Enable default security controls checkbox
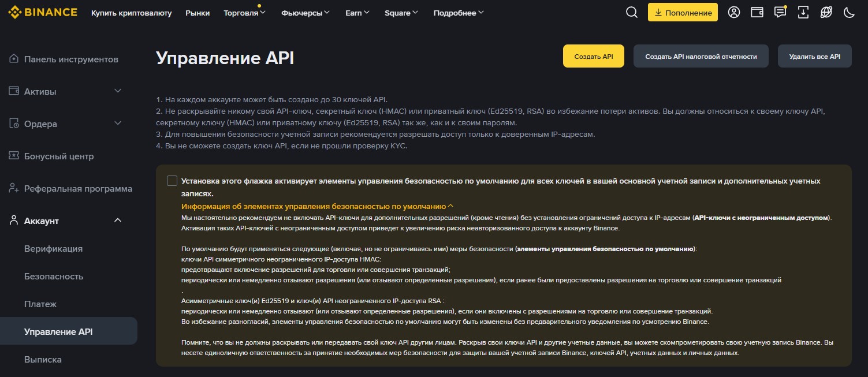Image resolution: width=868 pixels, height=377 pixels. point(172,181)
